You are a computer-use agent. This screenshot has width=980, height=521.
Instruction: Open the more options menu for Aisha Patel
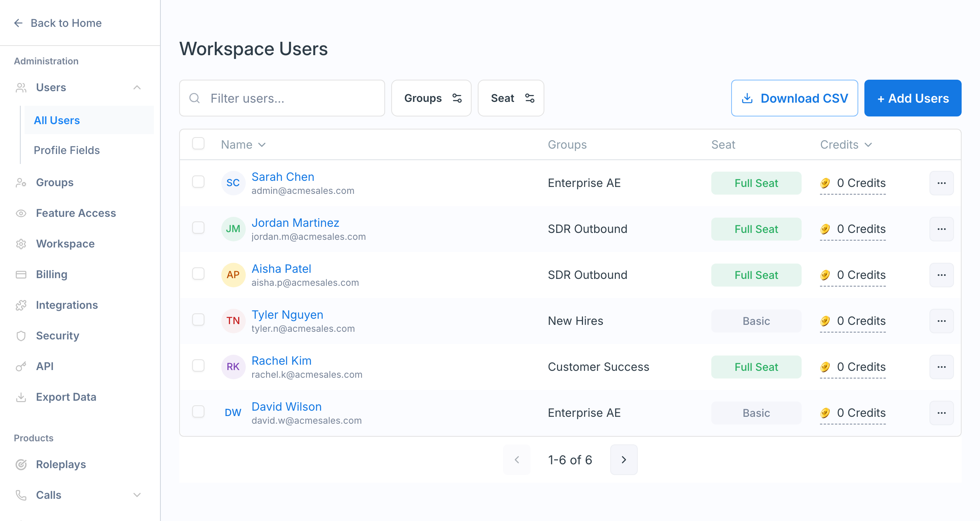click(942, 275)
